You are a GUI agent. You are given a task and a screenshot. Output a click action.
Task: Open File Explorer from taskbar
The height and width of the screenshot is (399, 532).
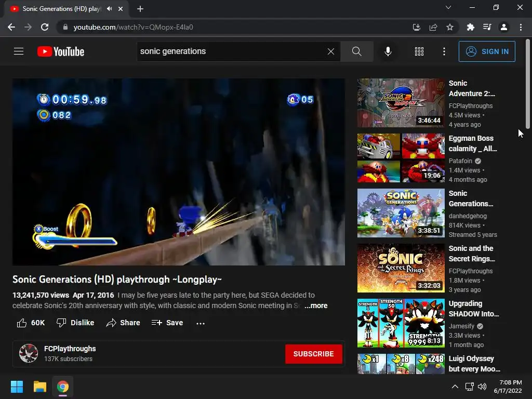pos(39,387)
